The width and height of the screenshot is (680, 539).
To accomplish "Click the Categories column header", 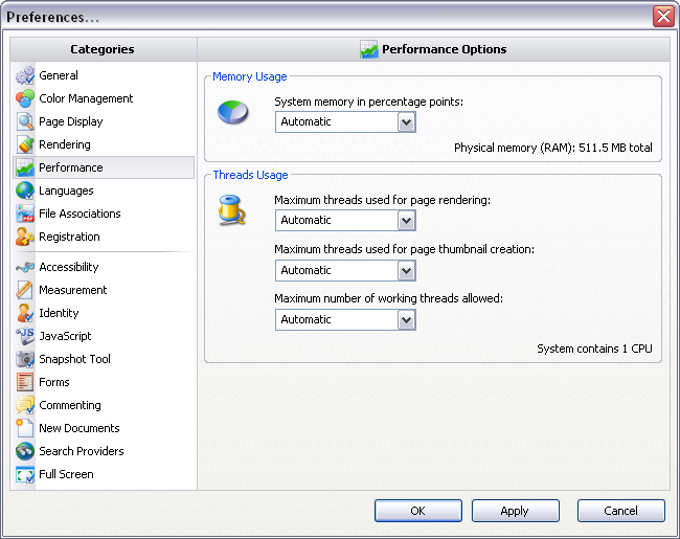I will pos(103,49).
